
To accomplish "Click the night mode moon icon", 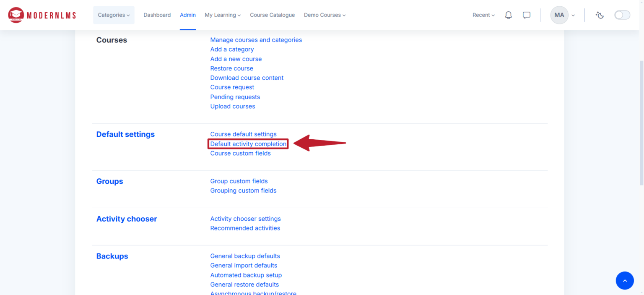I will coord(600,15).
